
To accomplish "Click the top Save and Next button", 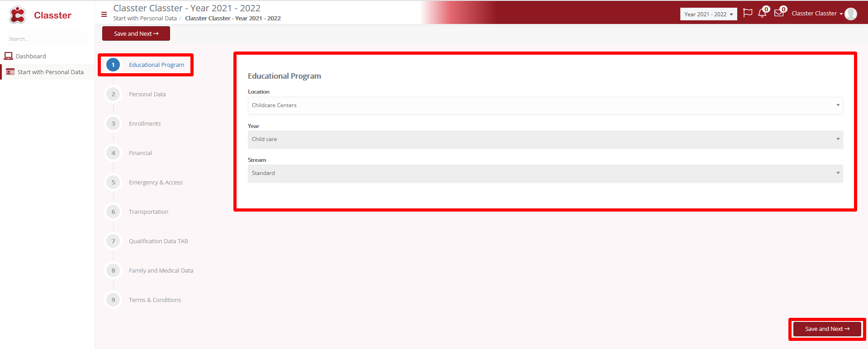I will click(x=136, y=33).
